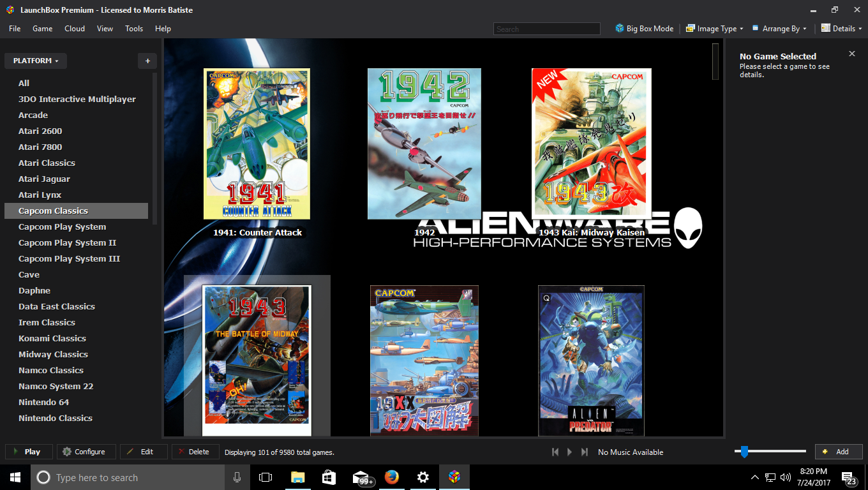Viewport: 868px width, 490px height.
Task: Select Data East Classics platform
Action: pyautogui.click(x=76, y=306)
